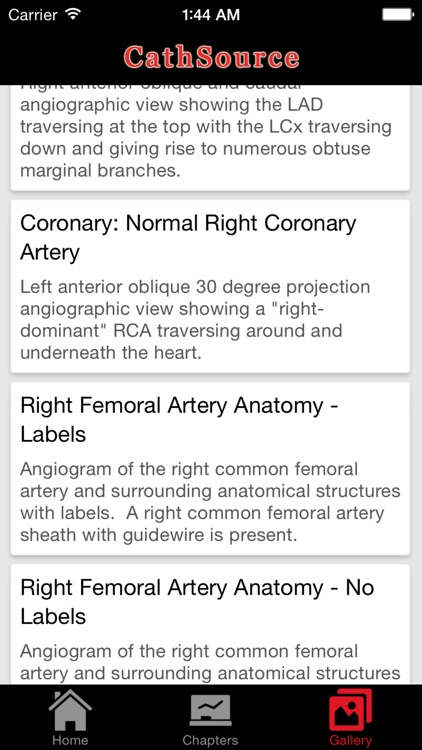Switch to the Chapters tab label

(211, 740)
